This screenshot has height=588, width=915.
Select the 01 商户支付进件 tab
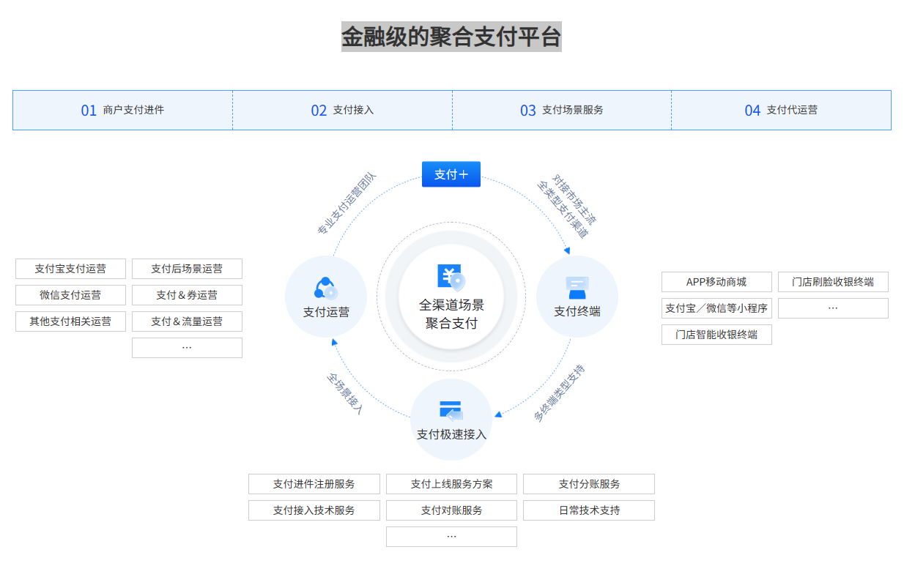tap(122, 111)
